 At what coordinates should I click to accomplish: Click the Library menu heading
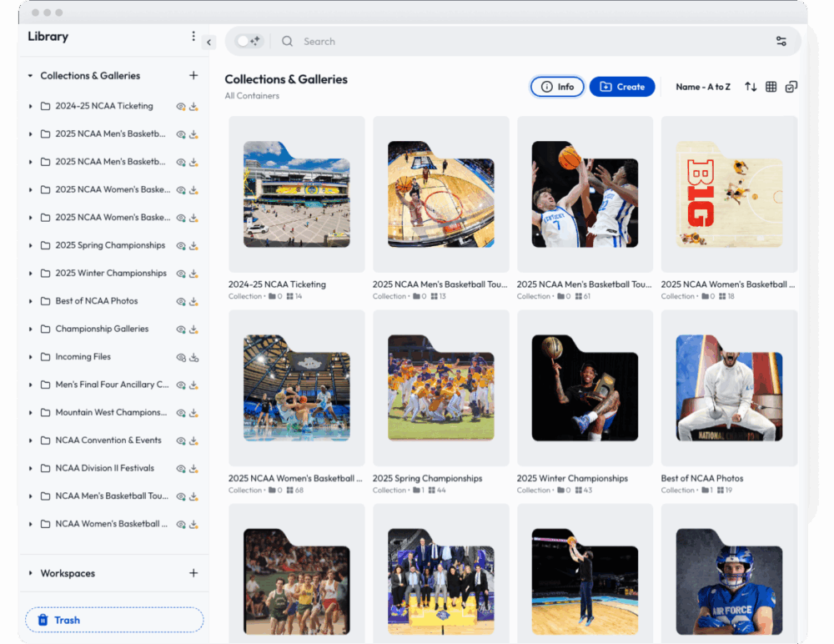(48, 36)
